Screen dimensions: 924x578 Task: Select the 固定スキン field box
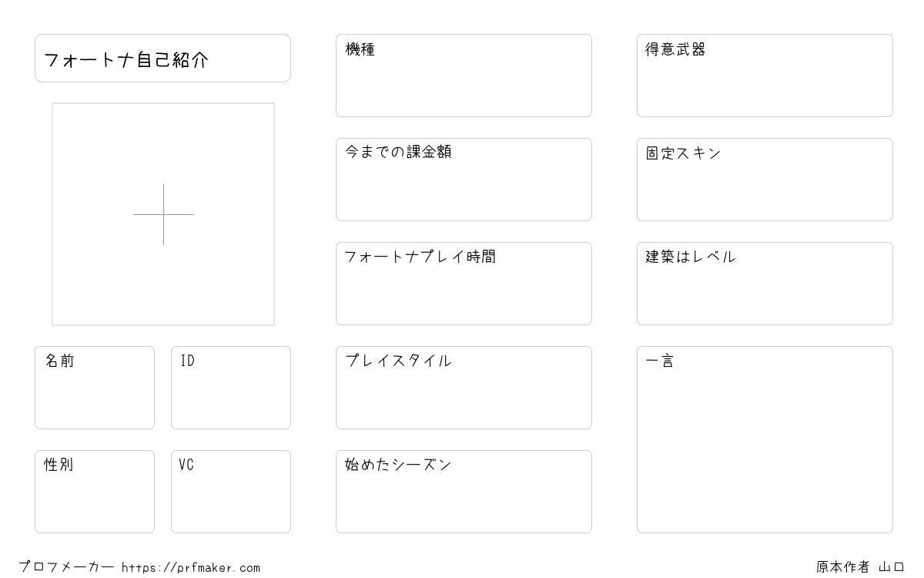pos(765,180)
